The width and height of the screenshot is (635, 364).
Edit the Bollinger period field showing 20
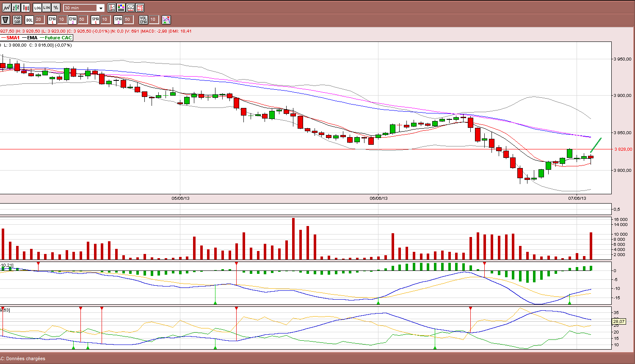39,19
